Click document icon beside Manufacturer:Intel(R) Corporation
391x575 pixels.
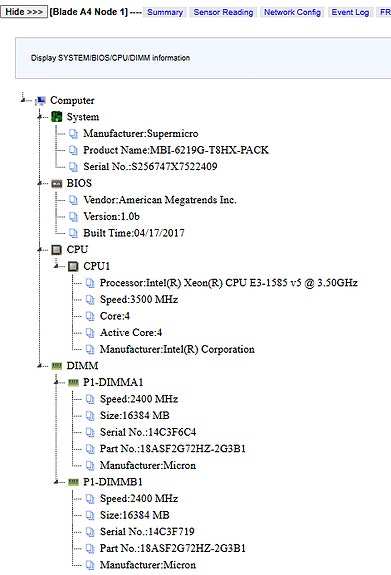90,349
